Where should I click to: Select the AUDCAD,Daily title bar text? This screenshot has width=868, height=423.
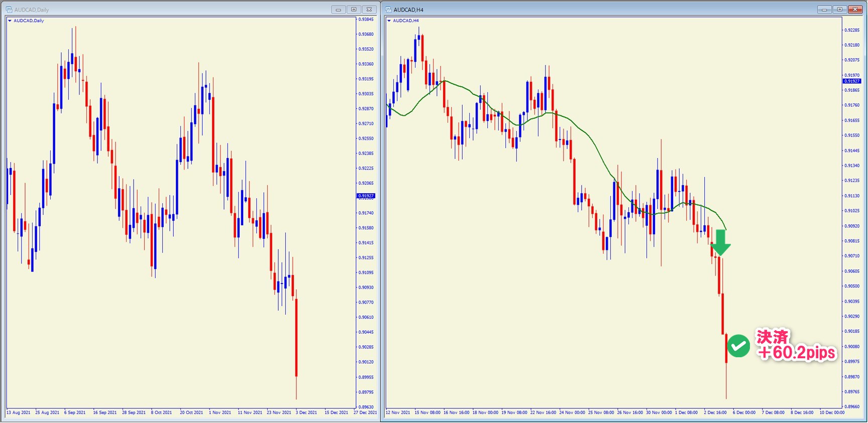(32, 10)
